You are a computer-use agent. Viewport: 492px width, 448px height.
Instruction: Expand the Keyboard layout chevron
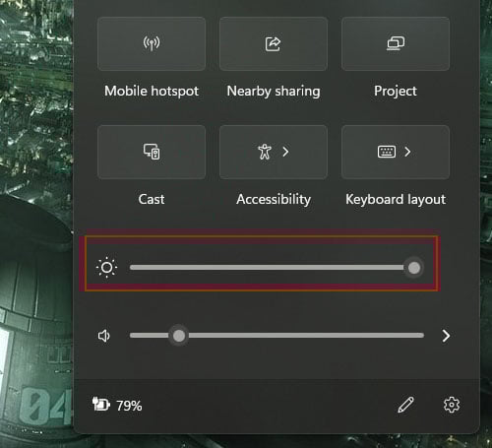click(x=407, y=152)
